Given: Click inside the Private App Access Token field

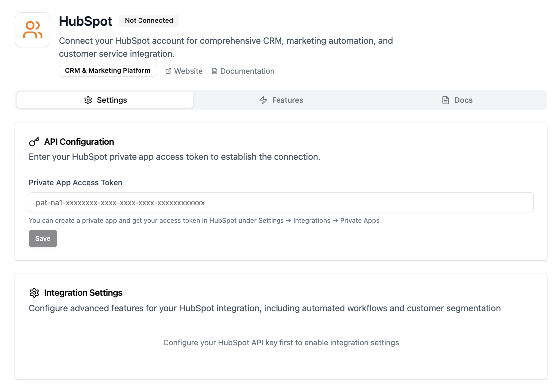Looking at the screenshot, I should tap(281, 202).
